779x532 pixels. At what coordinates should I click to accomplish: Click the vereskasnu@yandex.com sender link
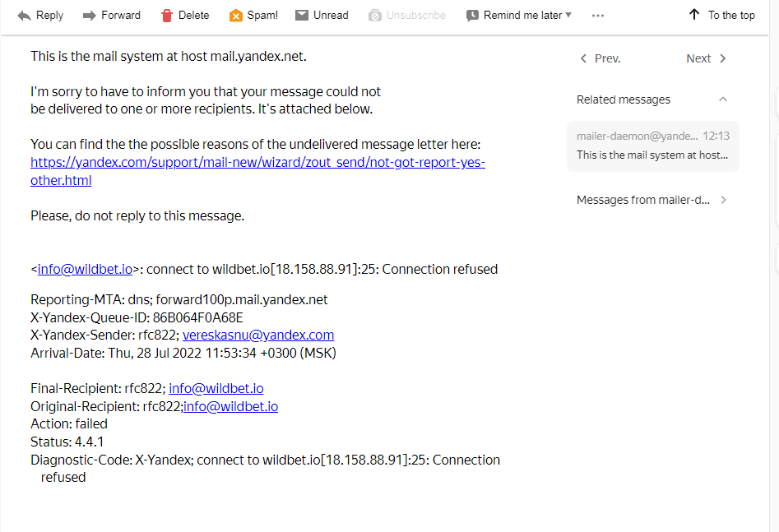pos(258,335)
